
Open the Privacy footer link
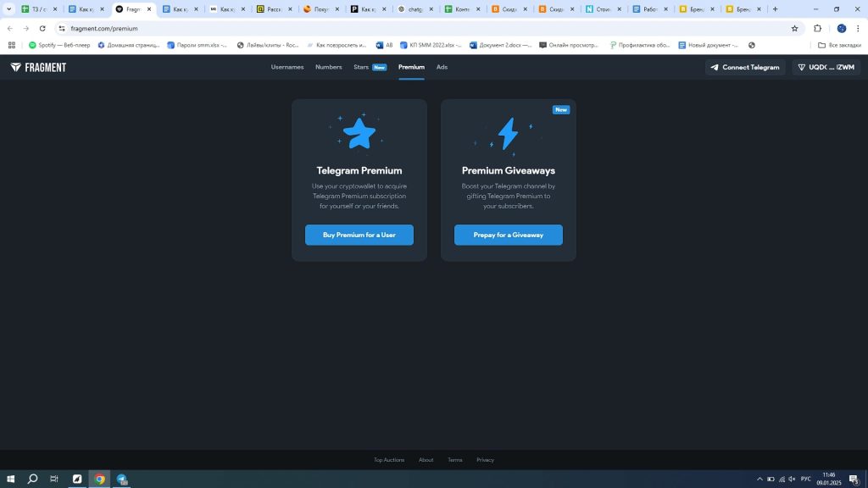(x=485, y=460)
